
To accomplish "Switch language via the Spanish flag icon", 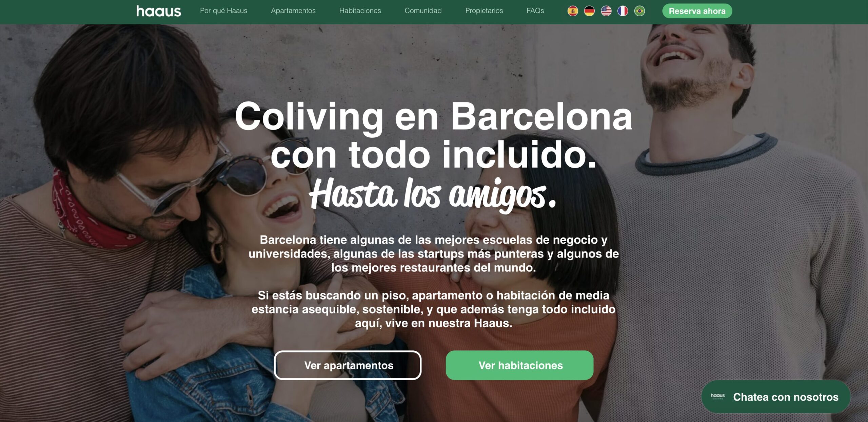I will 573,11.
